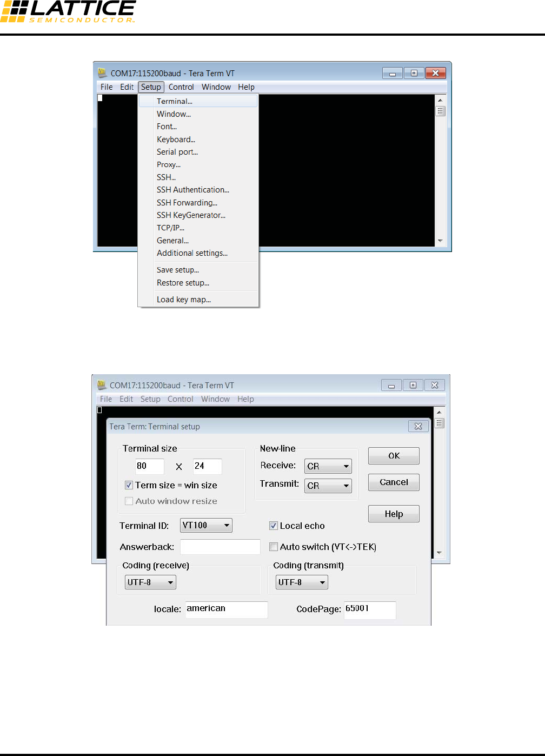Click the Answerback input field
The width and height of the screenshot is (545, 756).
coord(220,547)
